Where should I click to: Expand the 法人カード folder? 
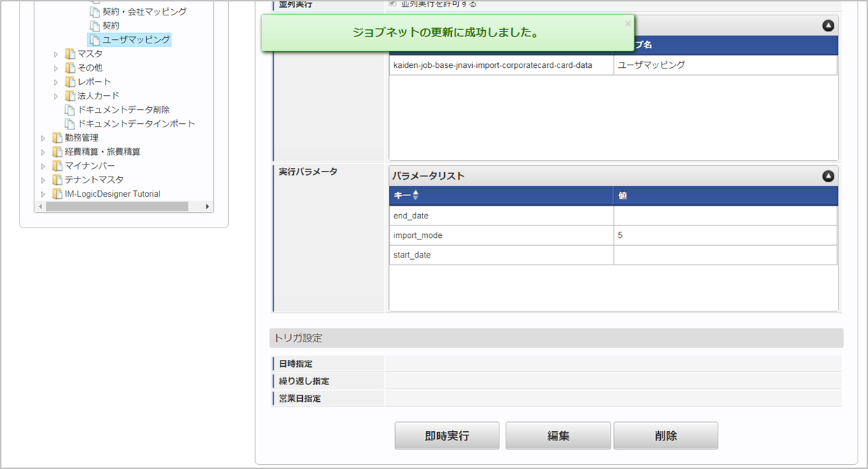coord(57,96)
